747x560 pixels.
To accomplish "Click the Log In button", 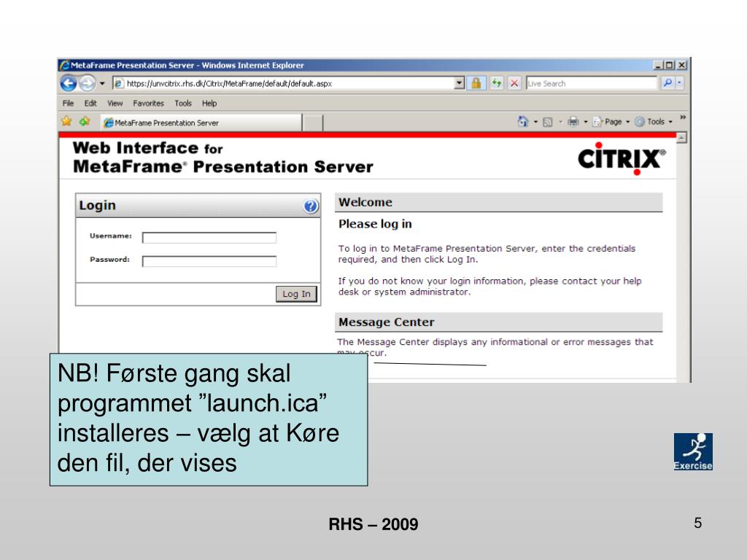I will pyautogui.click(x=296, y=294).
